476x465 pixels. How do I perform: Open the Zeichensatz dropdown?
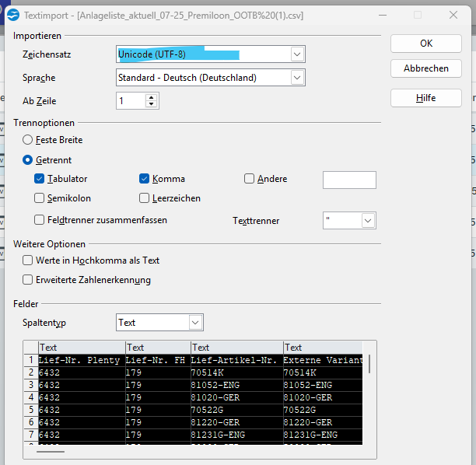296,54
